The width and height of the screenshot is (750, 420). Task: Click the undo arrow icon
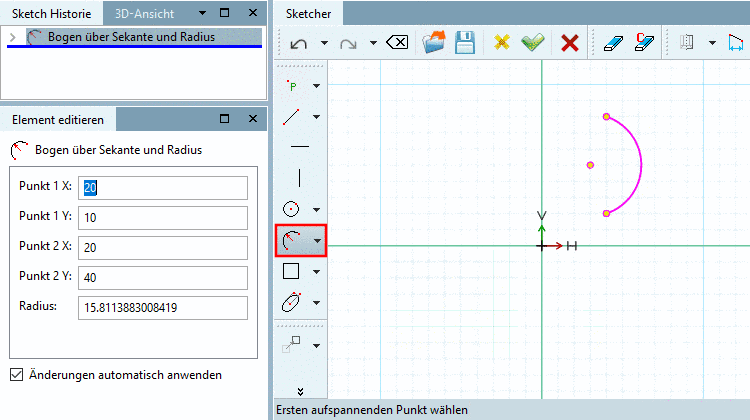coord(298,44)
